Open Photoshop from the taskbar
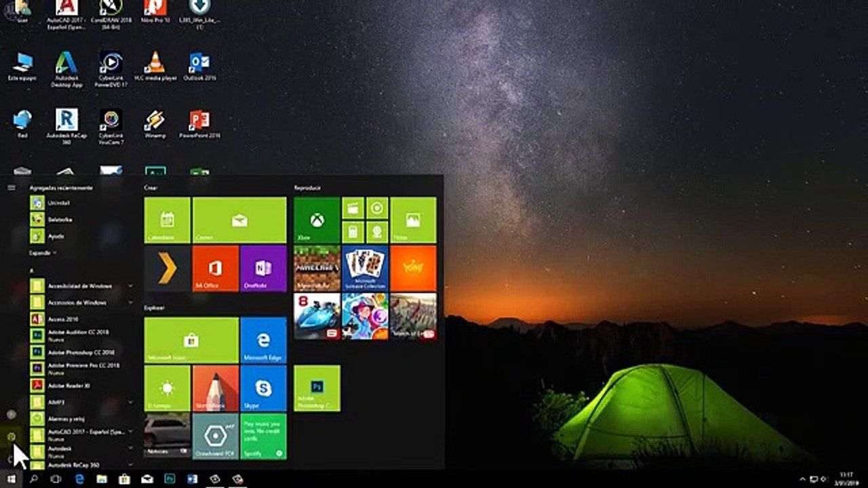Image resolution: width=868 pixels, height=488 pixels. [x=170, y=479]
